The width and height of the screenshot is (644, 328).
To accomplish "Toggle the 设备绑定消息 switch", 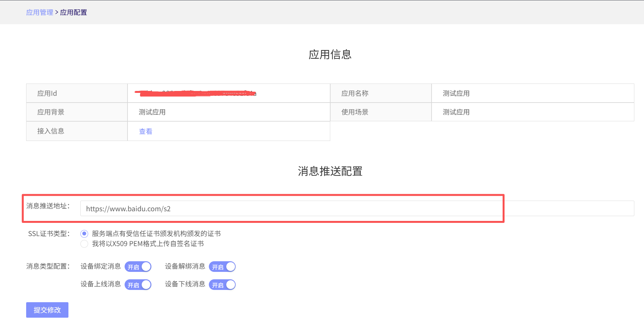I will 138,267.
